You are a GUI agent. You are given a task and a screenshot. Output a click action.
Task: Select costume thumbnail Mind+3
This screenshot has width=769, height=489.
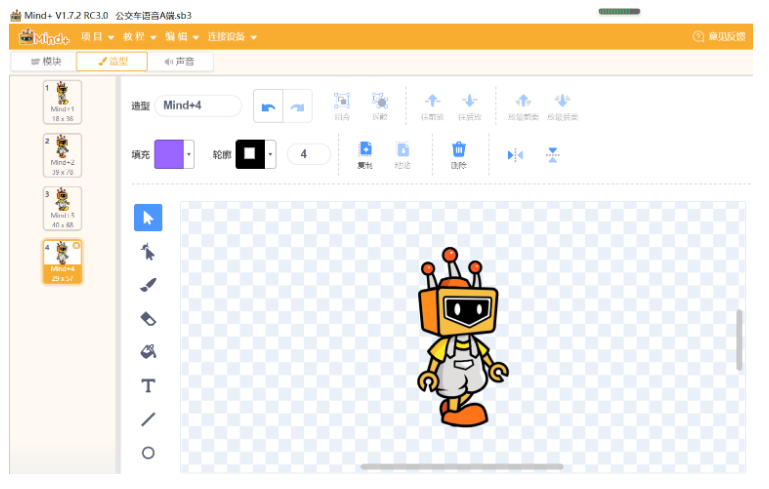[x=62, y=208]
